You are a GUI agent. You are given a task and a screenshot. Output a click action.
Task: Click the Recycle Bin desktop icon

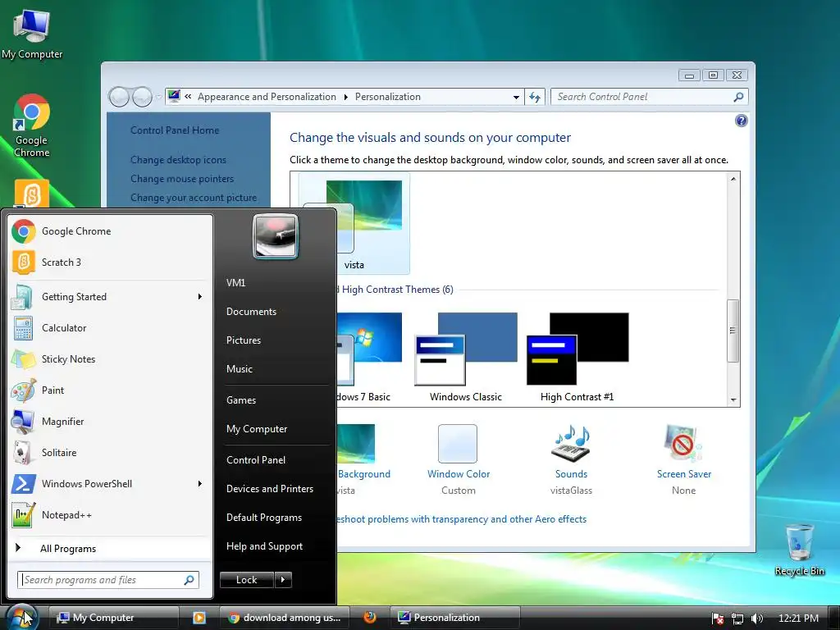click(x=799, y=550)
